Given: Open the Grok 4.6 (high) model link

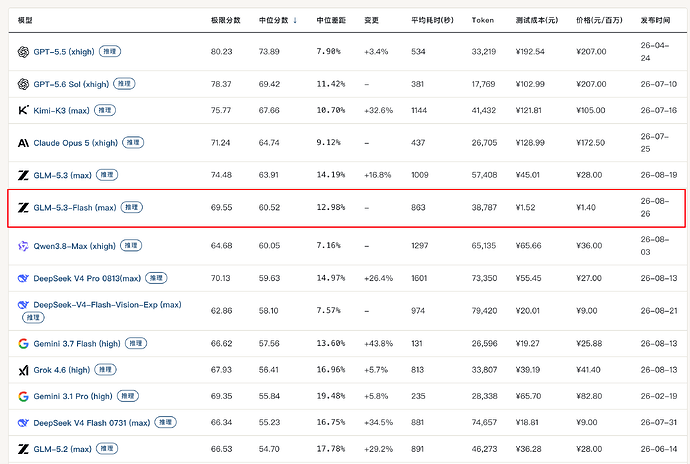Looking at the screenshot, I should pos(62,370).
